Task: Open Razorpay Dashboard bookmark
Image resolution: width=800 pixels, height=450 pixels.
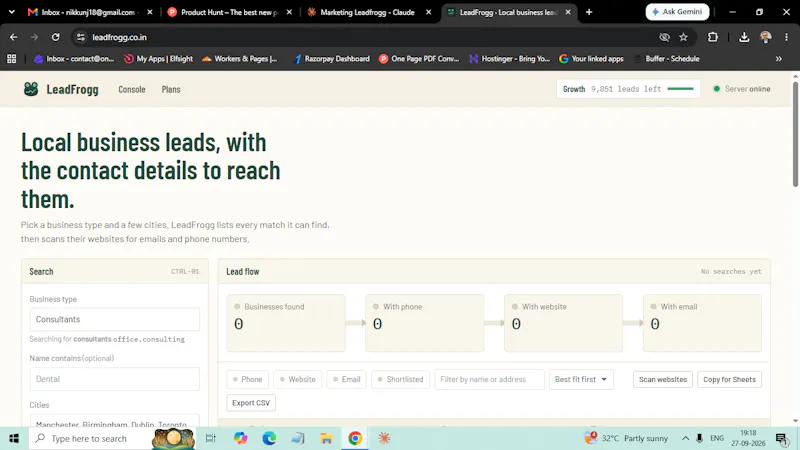Action: (332, 59)
